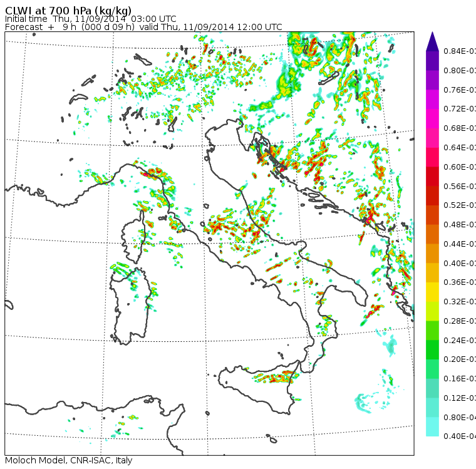This screenshot has height=469, width=476.
Task: Click the 0.52E colorbar label
Action: point(460,205)
